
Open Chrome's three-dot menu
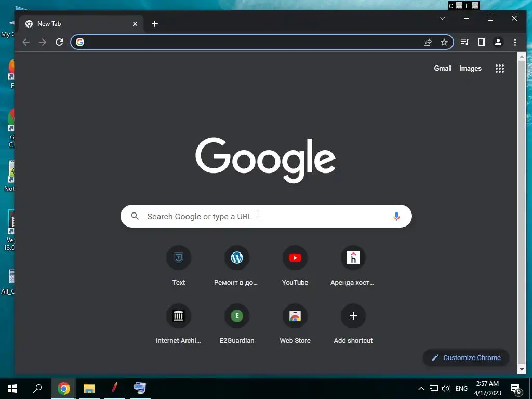click(x=515, y=42)
